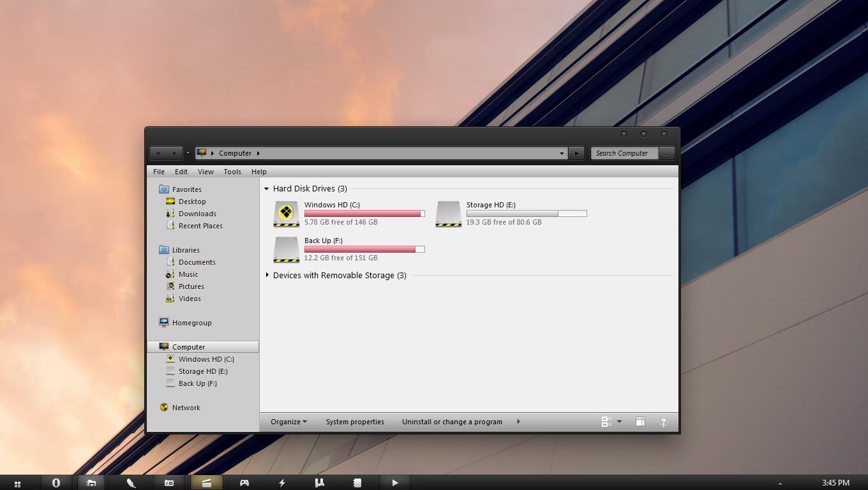Click the camera icon on the taskbar
This screenshot has width=868, height=490.
click(169, 483)
